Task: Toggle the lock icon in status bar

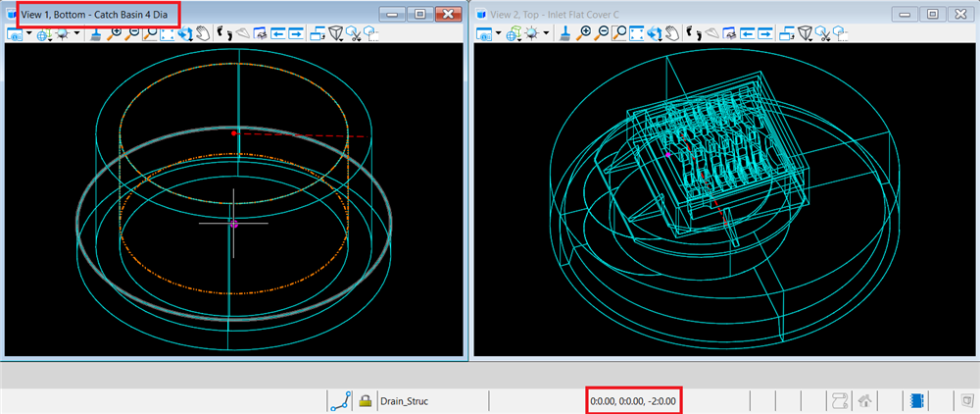Action: [365, 400]
